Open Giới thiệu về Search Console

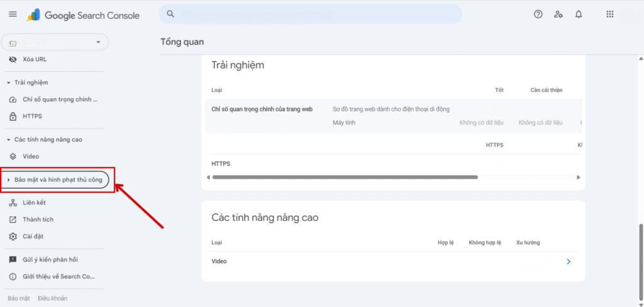[58, 277]
